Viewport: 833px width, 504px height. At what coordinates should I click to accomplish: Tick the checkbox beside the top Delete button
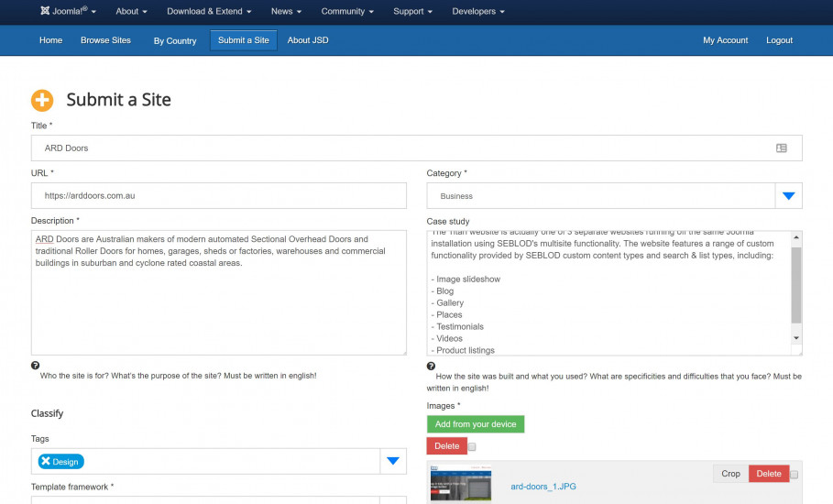[472, 446]
